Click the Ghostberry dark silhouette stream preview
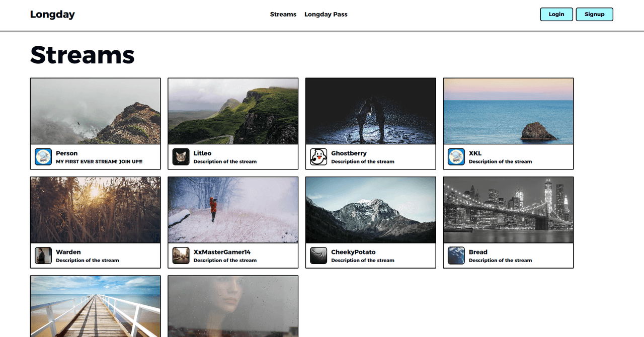The height and width of the screenshot is (337, 644). tap(370, 111)
